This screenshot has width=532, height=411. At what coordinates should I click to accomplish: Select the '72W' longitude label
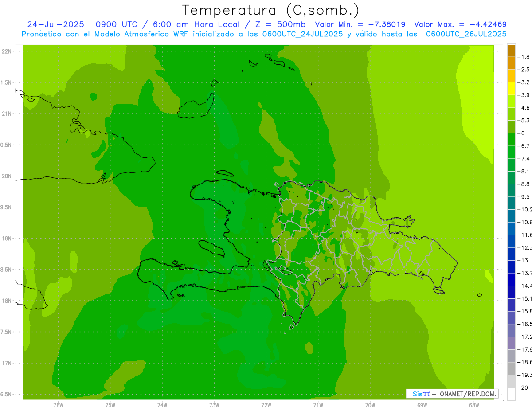(266, 405)
